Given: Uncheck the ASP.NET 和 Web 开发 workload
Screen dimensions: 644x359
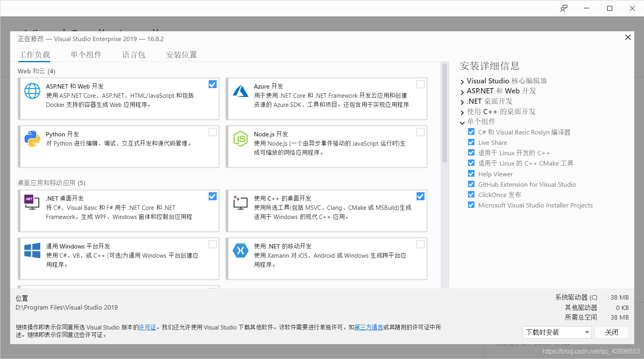Looking at the screenshot, I should [x=213, y=84].
